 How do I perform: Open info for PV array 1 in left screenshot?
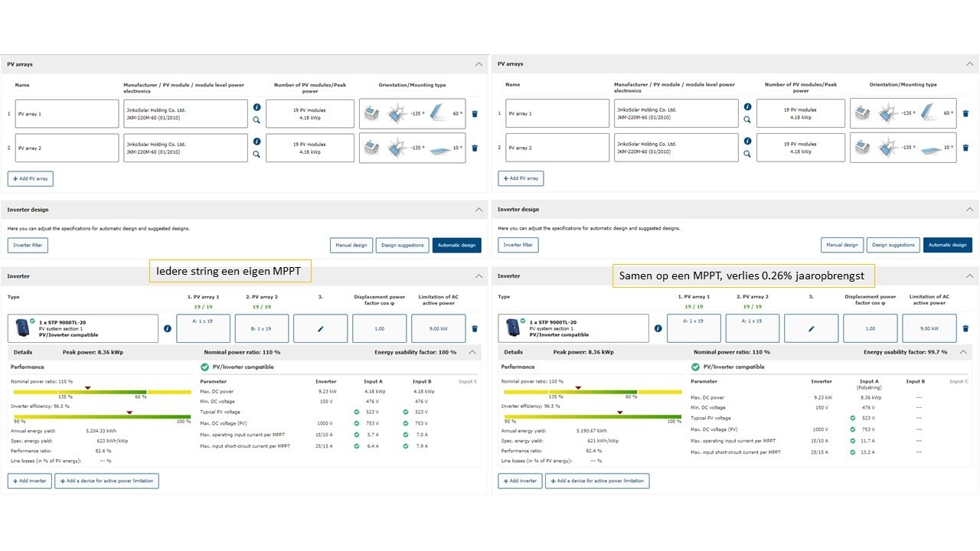pyautogui.click(x=256, y=107)
